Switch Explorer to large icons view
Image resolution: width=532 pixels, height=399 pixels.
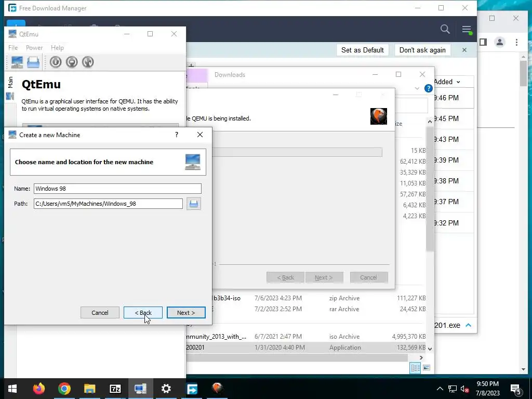pyautogui.click(x=427, y=368)
